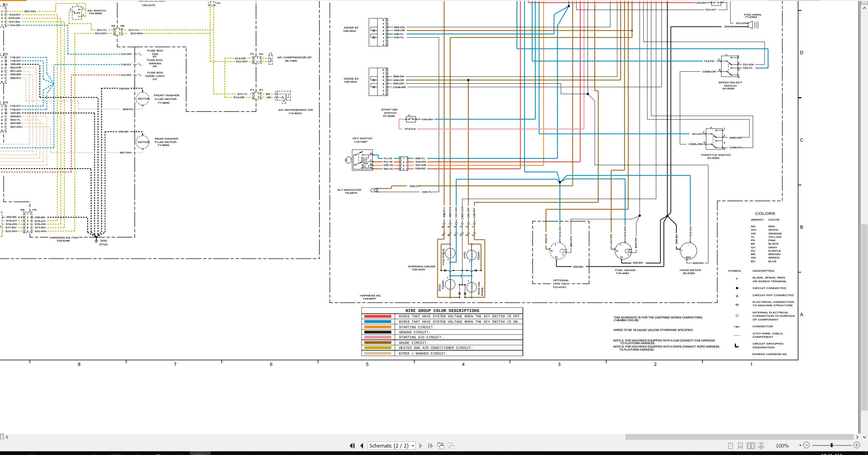Viewport: 868px width, 455px height.
Task: Click the FUSE BOX DOME LIGHT D2 label
Action: point(155,76)
